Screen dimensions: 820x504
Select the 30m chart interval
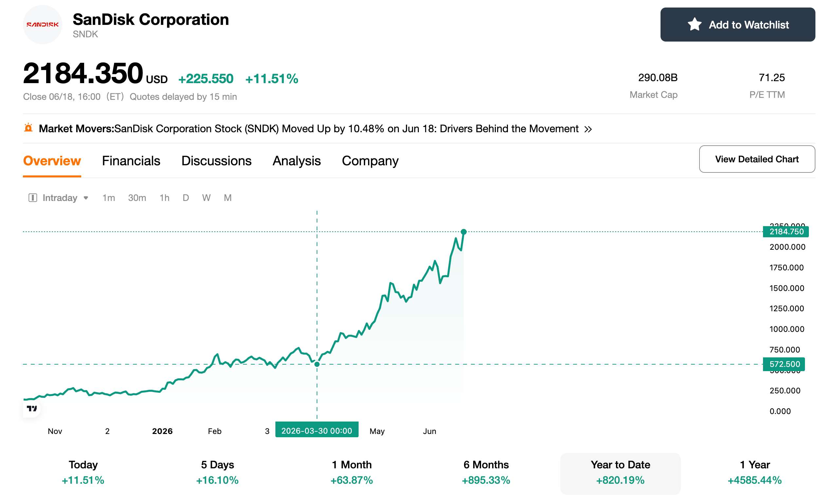[x=137, y=198]
